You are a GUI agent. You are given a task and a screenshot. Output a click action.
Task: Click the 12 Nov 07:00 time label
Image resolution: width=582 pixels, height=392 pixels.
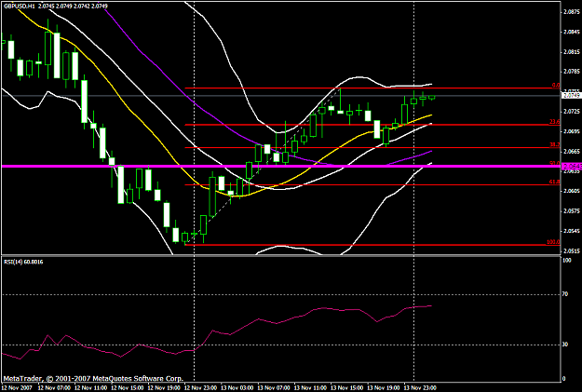pyautogui.click(x=55, y=388)
